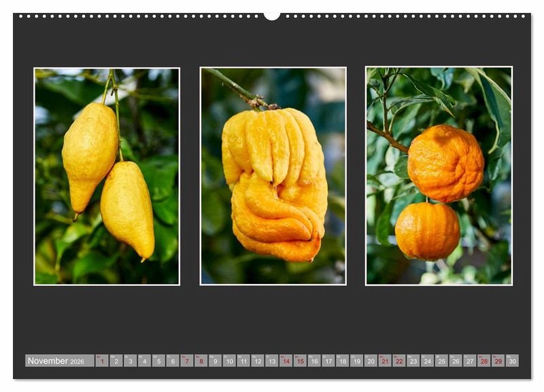This screenshot has height=392, width=544.
Task: Select day 5 in the date strip
Action: click(158, 361)
